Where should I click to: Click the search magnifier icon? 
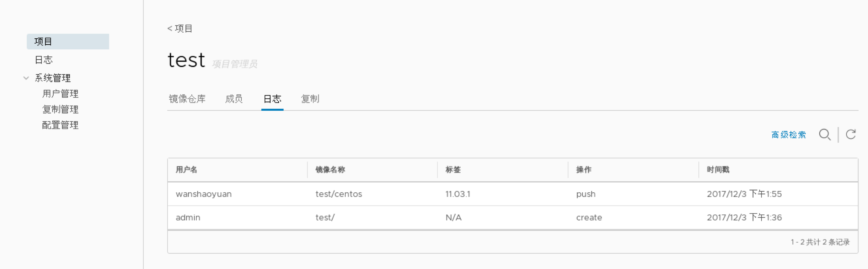(x=825, y=135)
